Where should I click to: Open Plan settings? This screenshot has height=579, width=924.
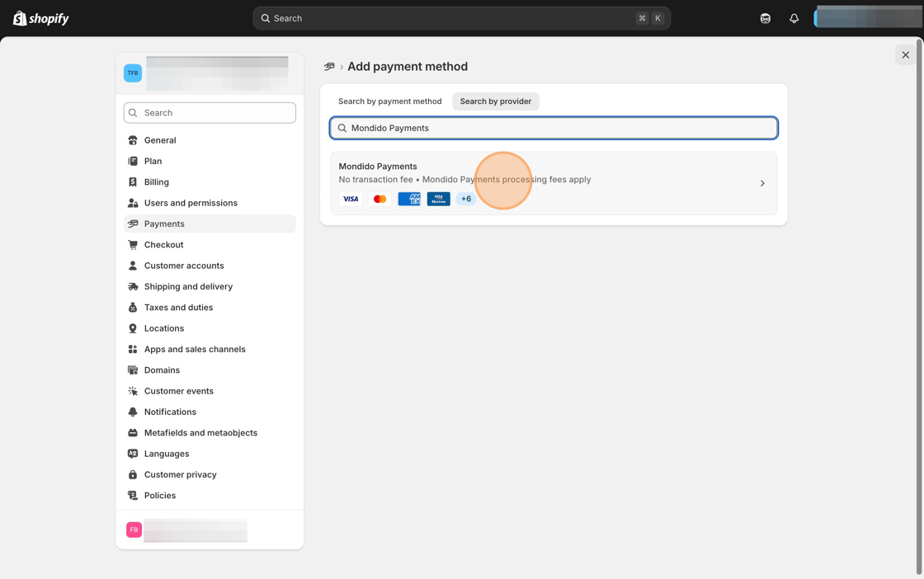click(x=210, y=161)
